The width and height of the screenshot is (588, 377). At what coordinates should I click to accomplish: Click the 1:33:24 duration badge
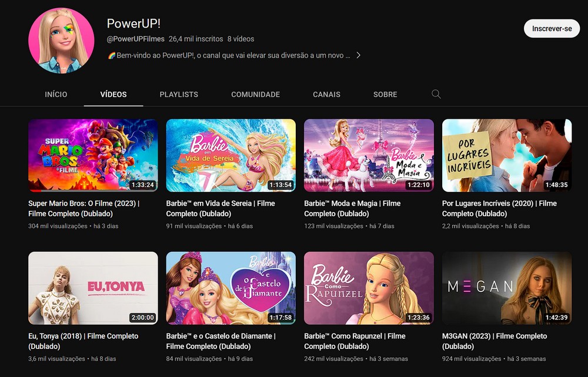pyautogui.click(x=142, y=185)
